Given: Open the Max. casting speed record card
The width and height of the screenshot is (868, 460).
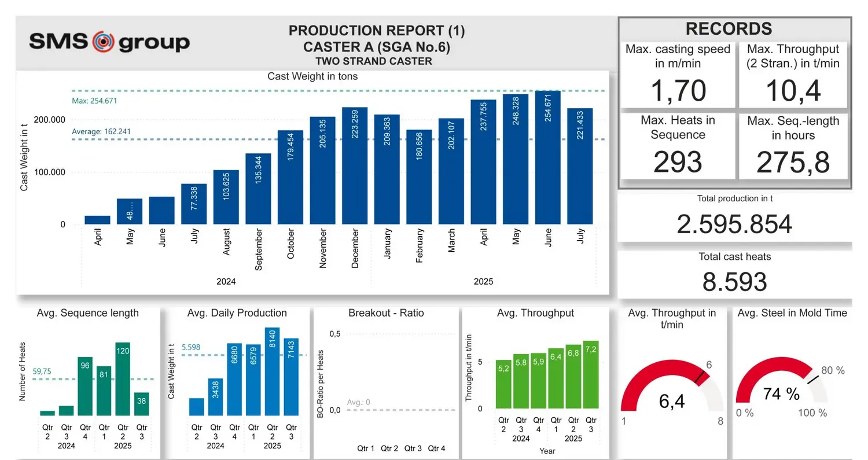Looking at the screenshot, I should pyautogui.click(x=678, y=75).
